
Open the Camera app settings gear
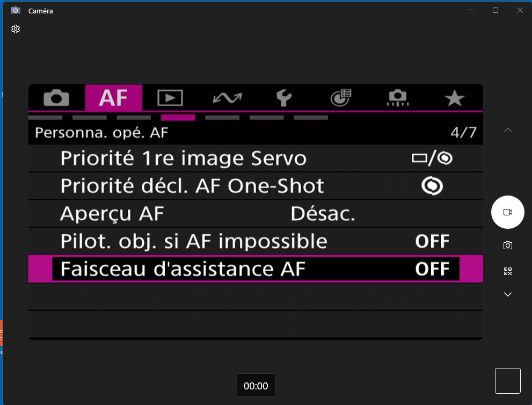click(16, 29)
